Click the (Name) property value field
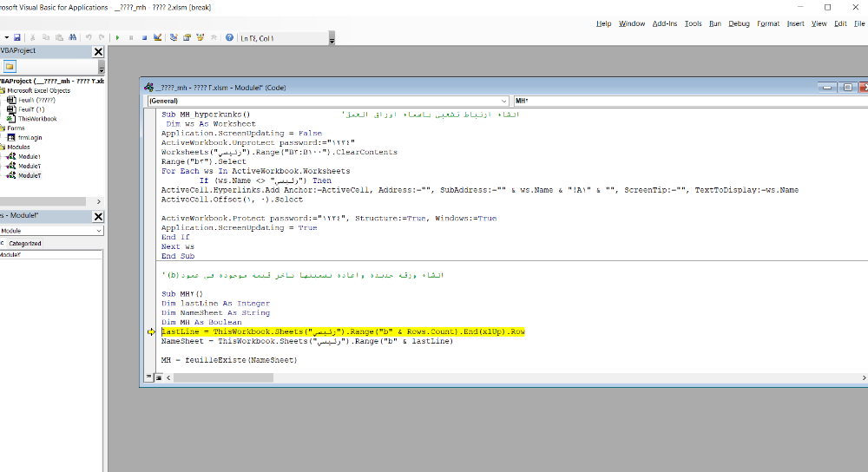The width and height of the screenshot is (868, 472). [51, 254]
